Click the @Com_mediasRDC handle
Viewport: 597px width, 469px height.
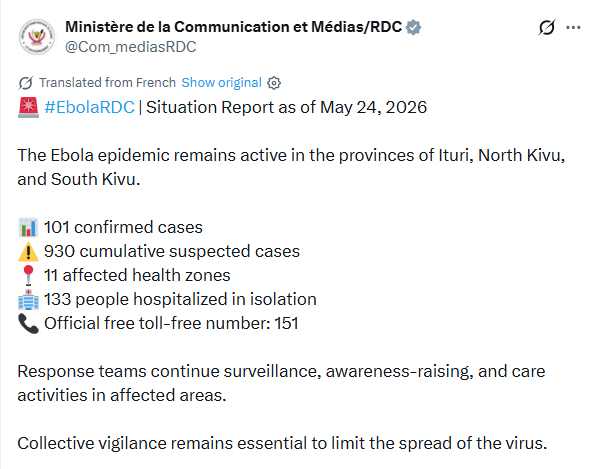pyautogui.click(x=131, y=47)
